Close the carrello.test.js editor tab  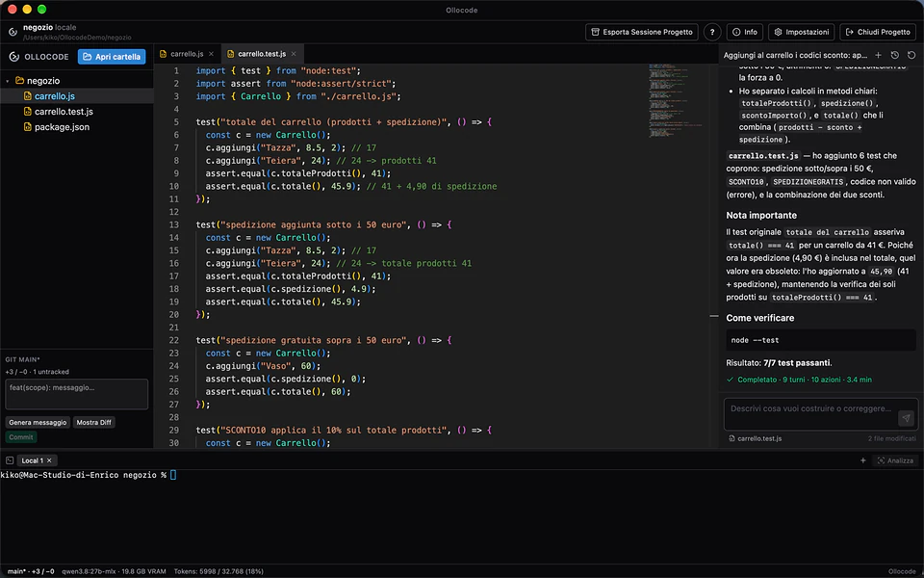click(x=294, y=54)
